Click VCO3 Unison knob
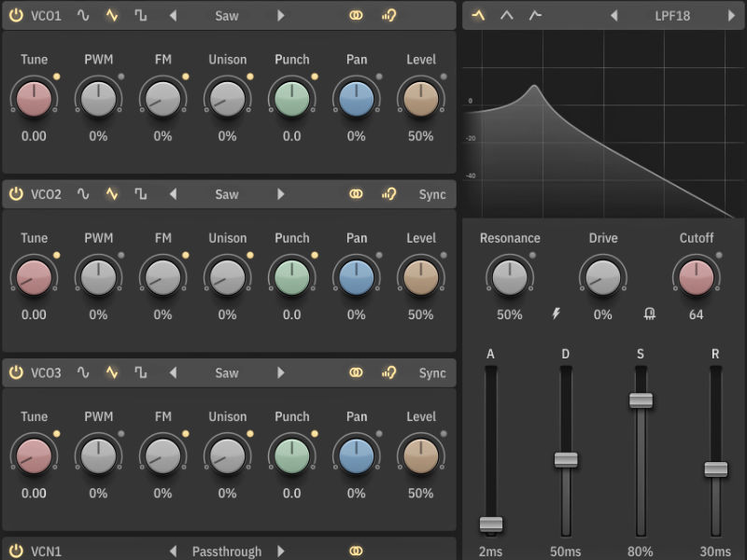 click(227, 456)
